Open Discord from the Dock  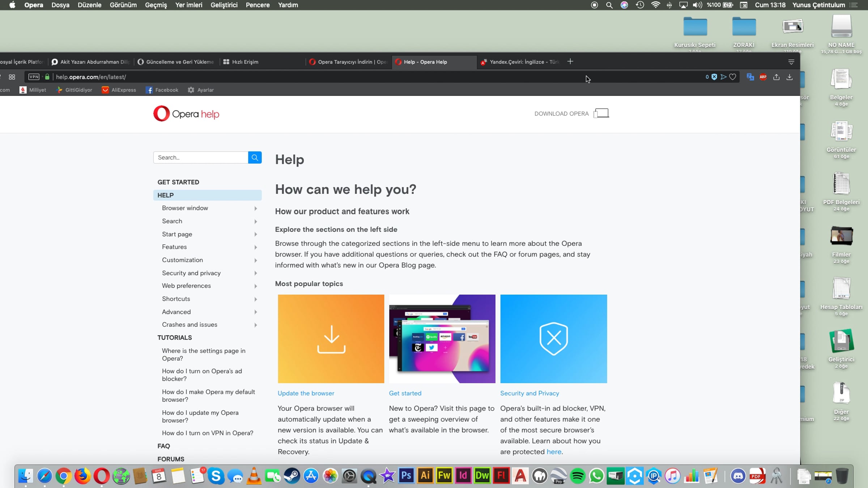tap(738, 476)
